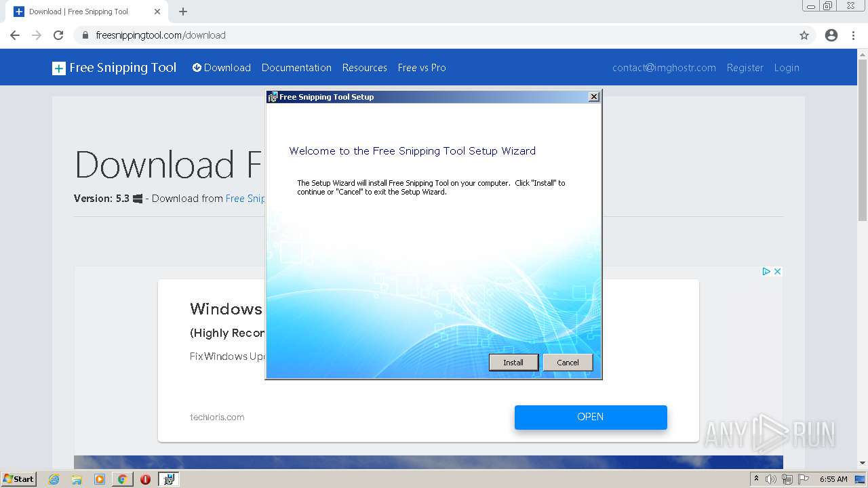The height and width of the screenshot is (488, 868).
Task: Launch Internet Explorer from the taskbar
Action: click(x=54, y=479)
